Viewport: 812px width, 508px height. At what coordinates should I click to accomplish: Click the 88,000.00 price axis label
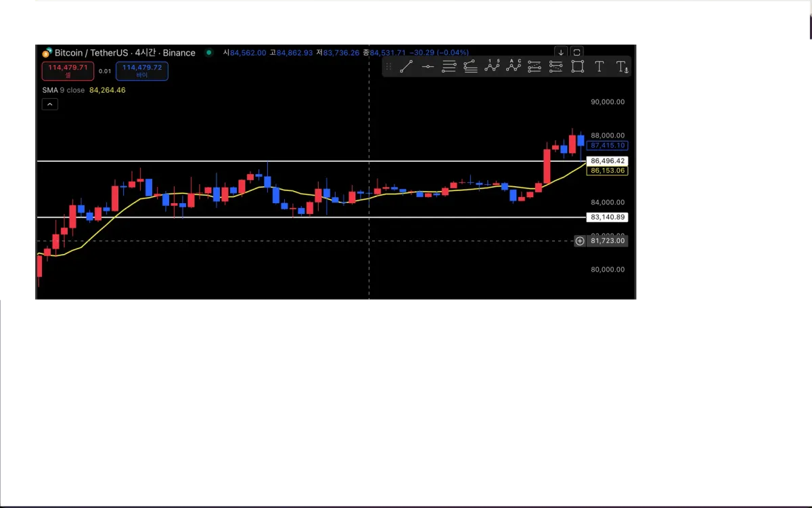point(608,135)
